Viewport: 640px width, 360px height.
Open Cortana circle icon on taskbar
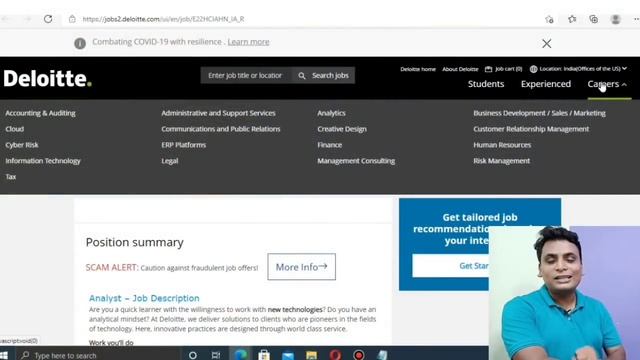[193, 355]
